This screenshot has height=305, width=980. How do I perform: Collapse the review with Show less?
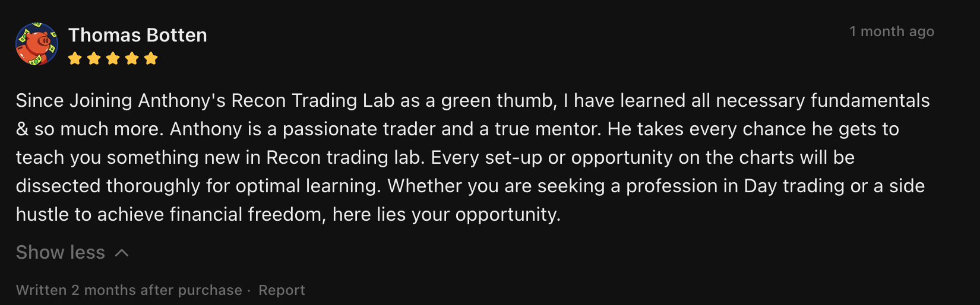click(x=61, y=252)
